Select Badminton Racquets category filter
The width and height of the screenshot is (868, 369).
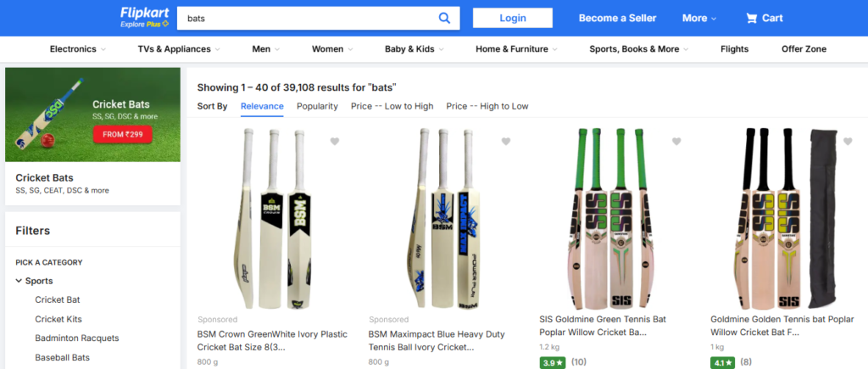(x=77, y=338)
